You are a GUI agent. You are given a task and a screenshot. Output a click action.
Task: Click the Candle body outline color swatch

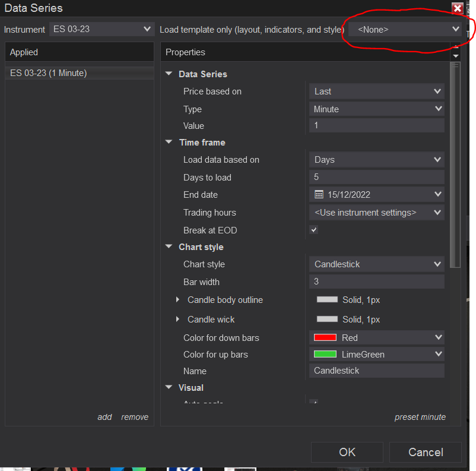point(327,299)
